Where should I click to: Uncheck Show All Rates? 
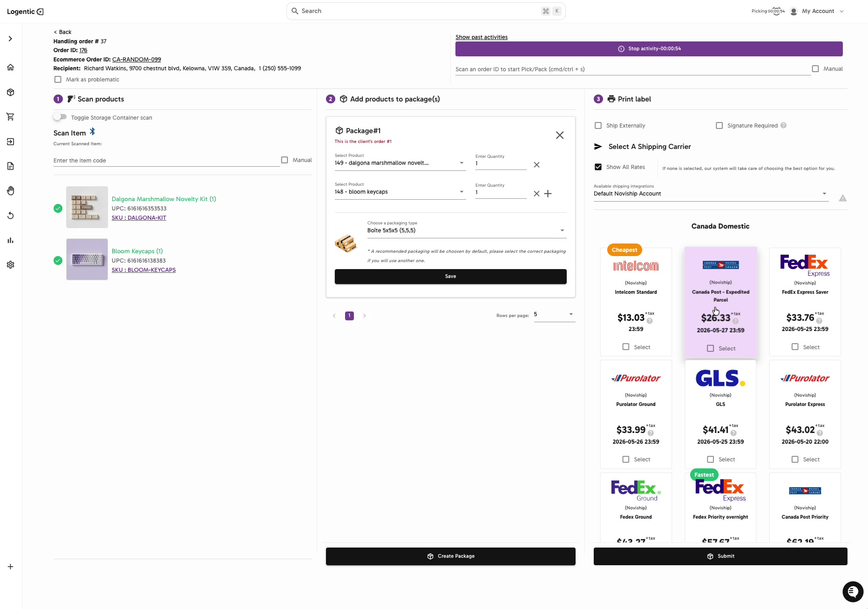(598, 167)
